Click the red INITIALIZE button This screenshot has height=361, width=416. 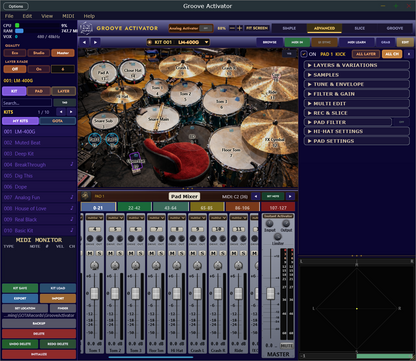39,354
